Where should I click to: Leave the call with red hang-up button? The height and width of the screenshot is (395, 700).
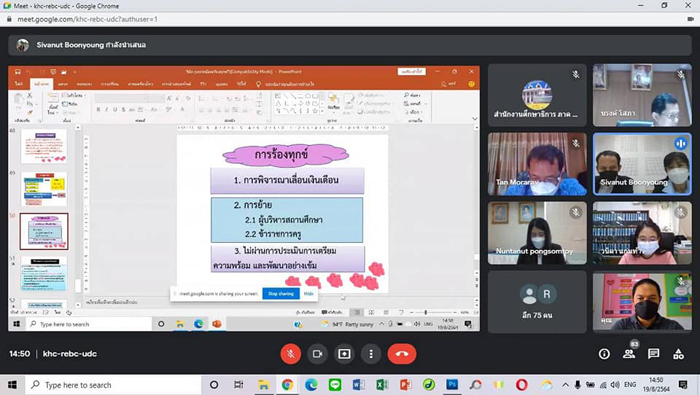[x=402, y=354]
